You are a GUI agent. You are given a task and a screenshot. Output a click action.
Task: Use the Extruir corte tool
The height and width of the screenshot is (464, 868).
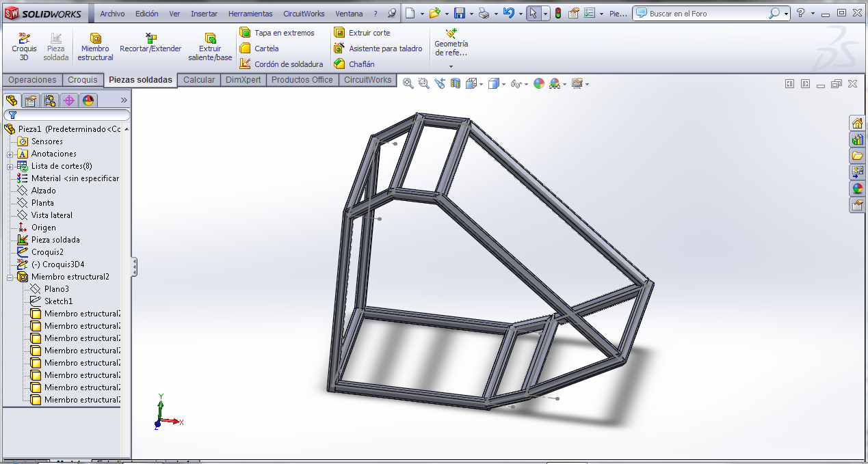point(362,33)
